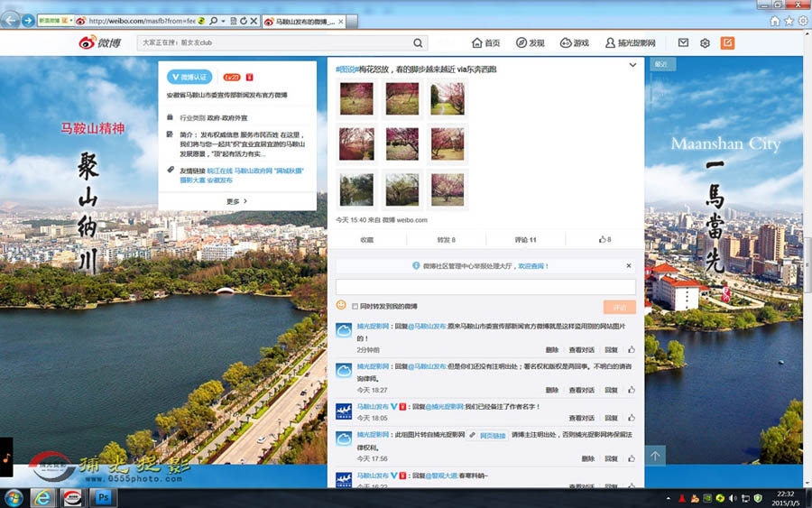Click 查看对话 on the 今天 18:05 comment

click(582, 418)
